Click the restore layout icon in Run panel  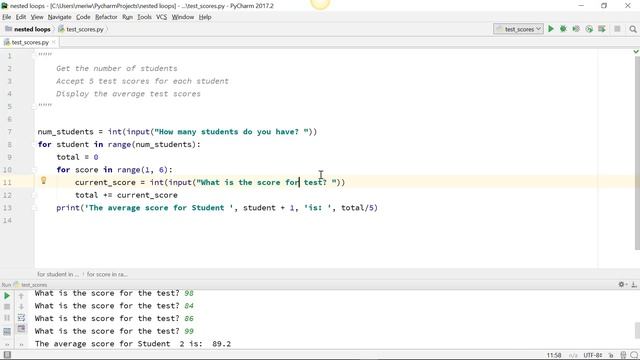tap(7, 331)
